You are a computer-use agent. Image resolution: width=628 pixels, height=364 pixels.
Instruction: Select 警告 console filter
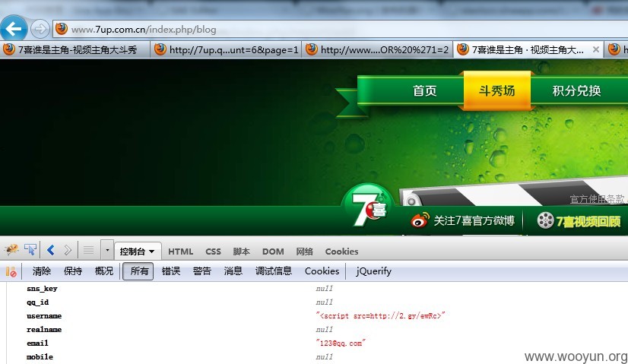[x=202, y=271]
